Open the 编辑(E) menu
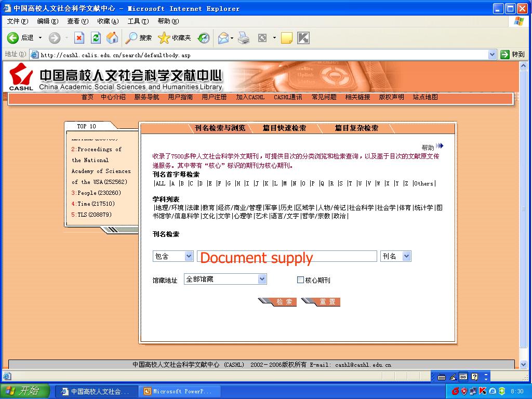The height and width of the screenshot is (399, 532). coord(47,21)
